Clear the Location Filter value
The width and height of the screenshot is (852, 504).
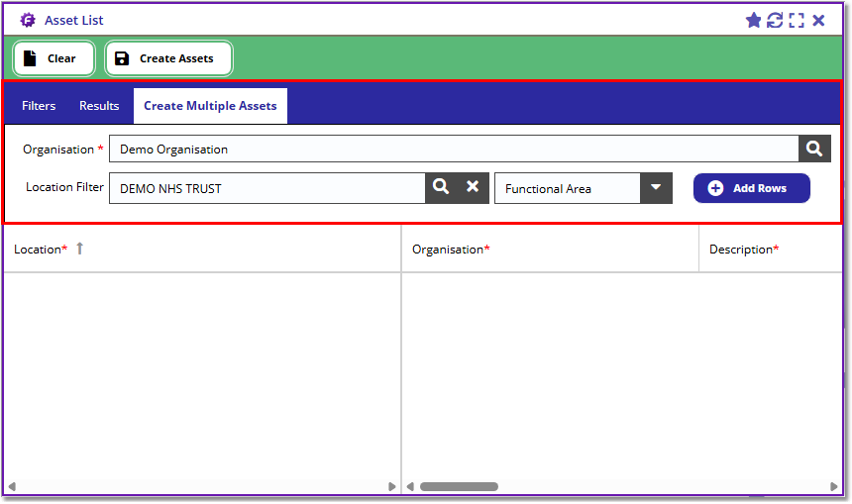click(x=473, y=187)
